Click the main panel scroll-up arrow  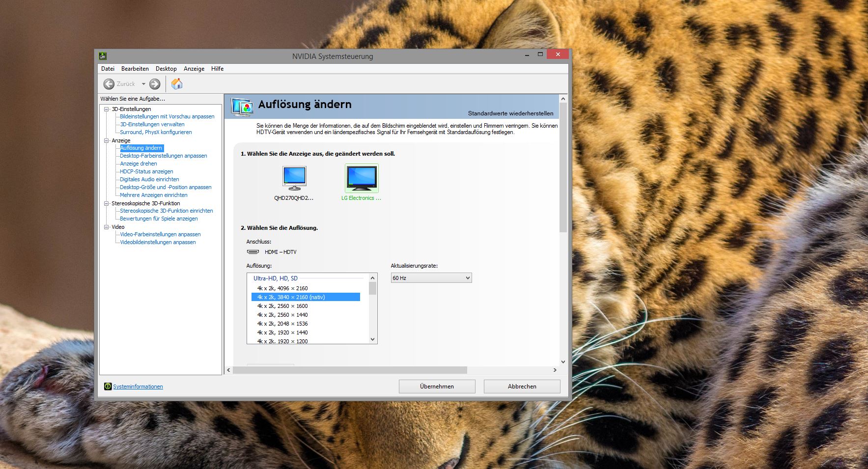(x=563, y=99)
